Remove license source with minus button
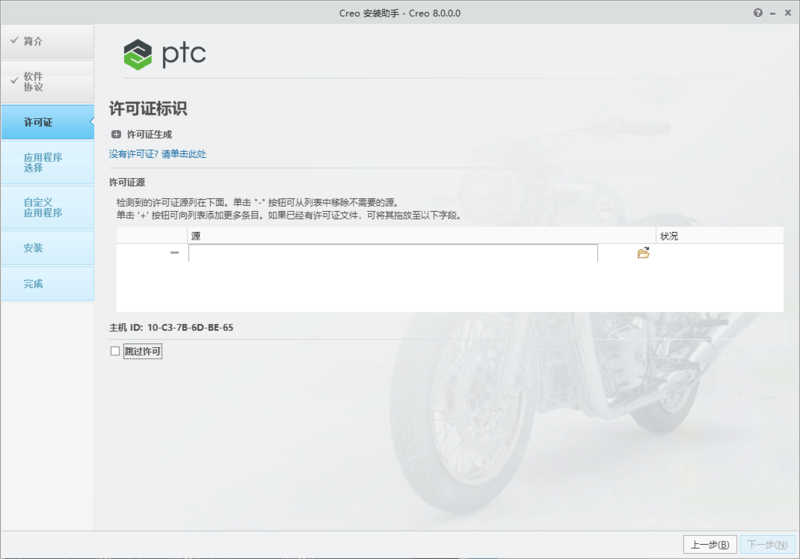 coord(174,252)
